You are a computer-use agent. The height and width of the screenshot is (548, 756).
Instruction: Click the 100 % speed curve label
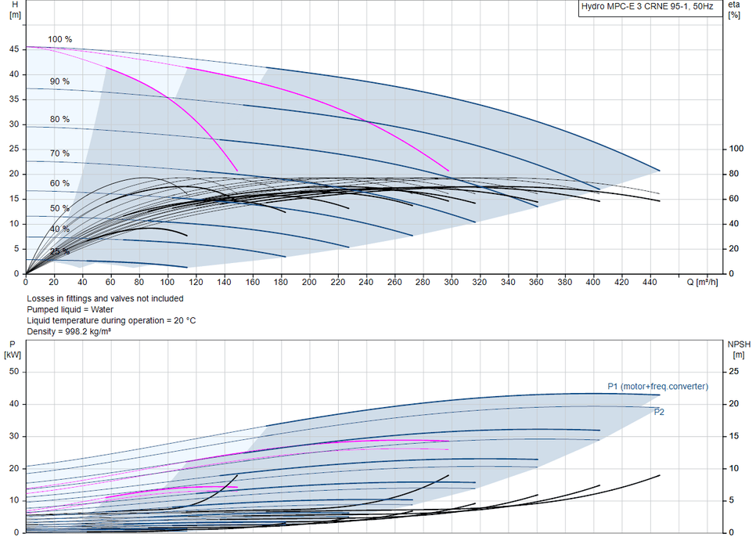(x=59, y=40)
